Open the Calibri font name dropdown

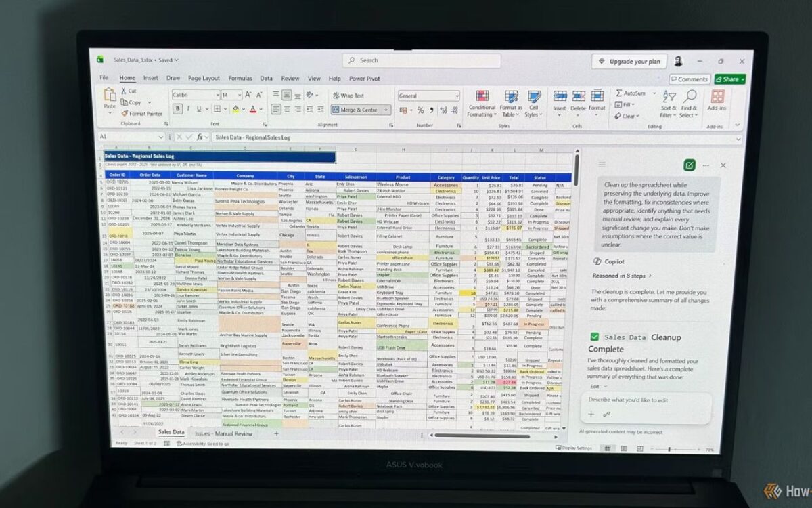click(196, 96)
